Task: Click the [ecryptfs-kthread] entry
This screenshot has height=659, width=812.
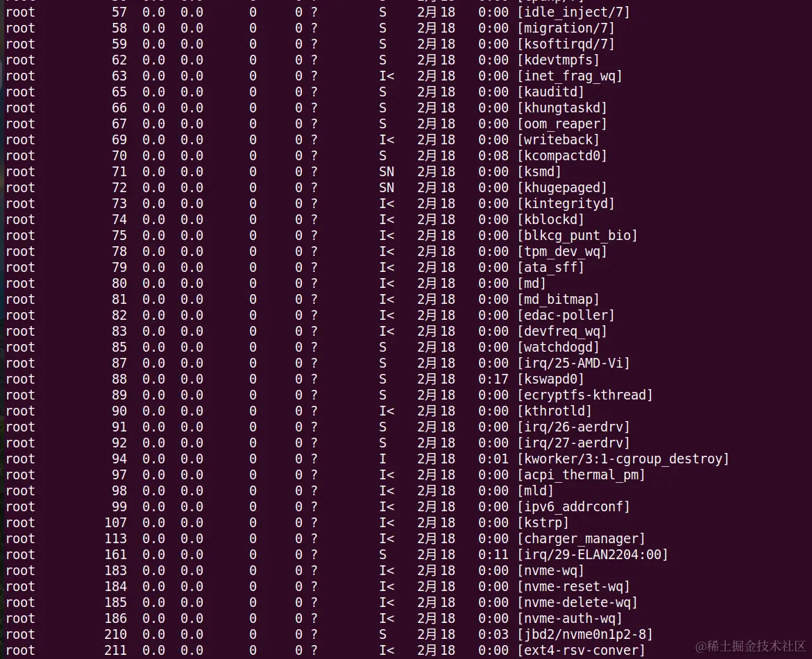Action: (x=584, y=395)
